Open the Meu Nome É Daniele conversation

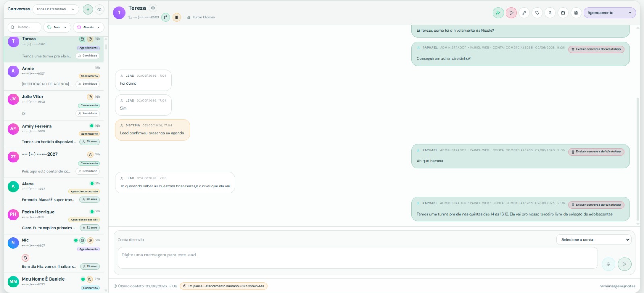54,283
